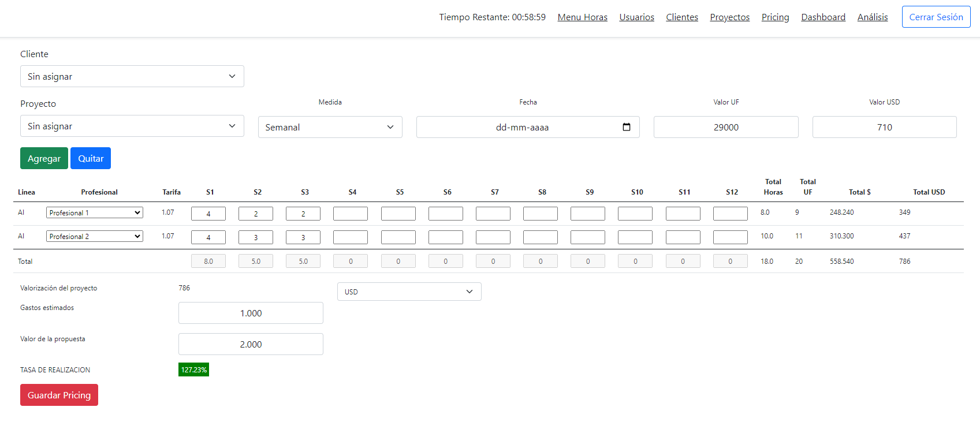Click the green Agregar button
Screen dimensions: 980x448
[44, 158]
